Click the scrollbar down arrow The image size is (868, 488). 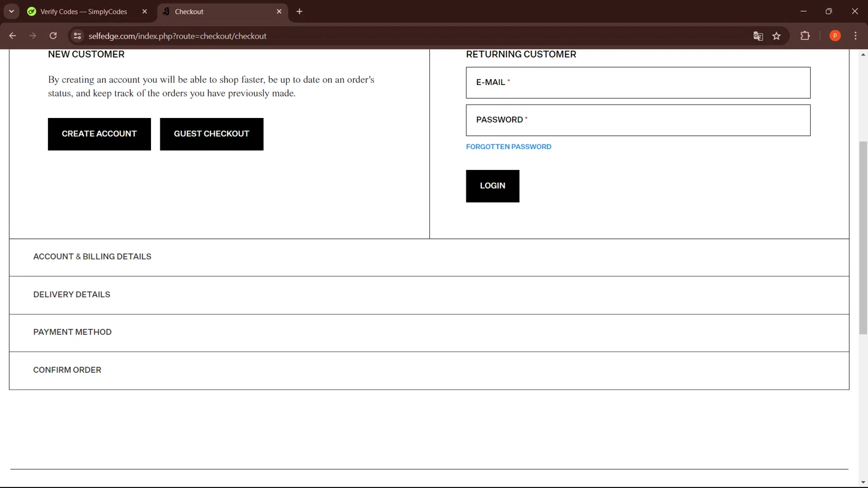(863, 482)
